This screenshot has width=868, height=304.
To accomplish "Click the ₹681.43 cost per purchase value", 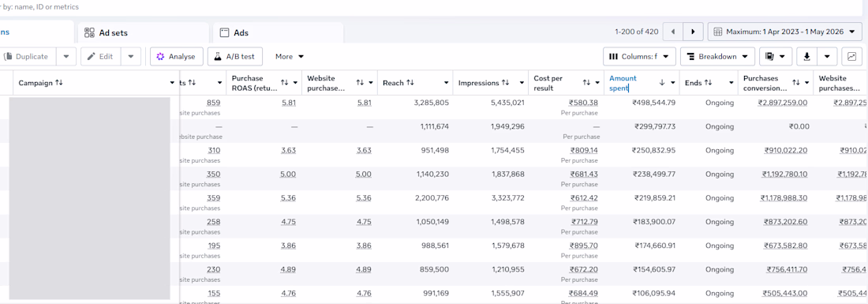I will coord(584,175).
